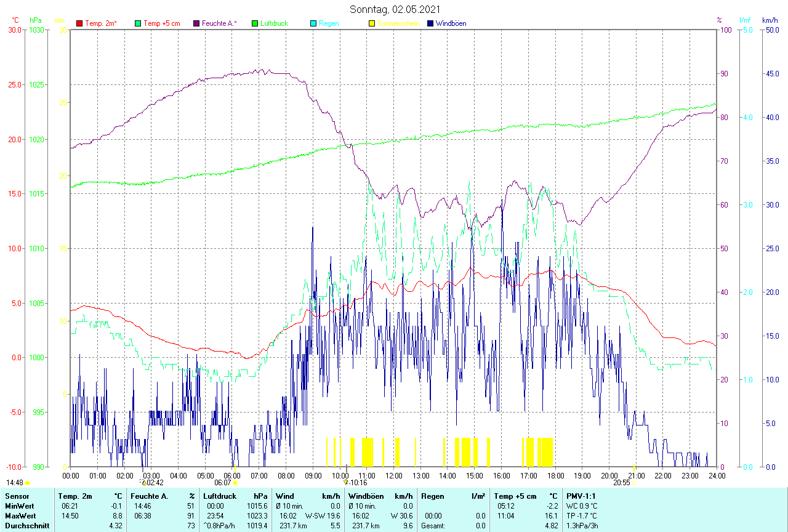Click the purple Feuchte A. legend swatch
The height and width of the screenshot is (532, 788).
pyautogui.click(x=196, y=23)
